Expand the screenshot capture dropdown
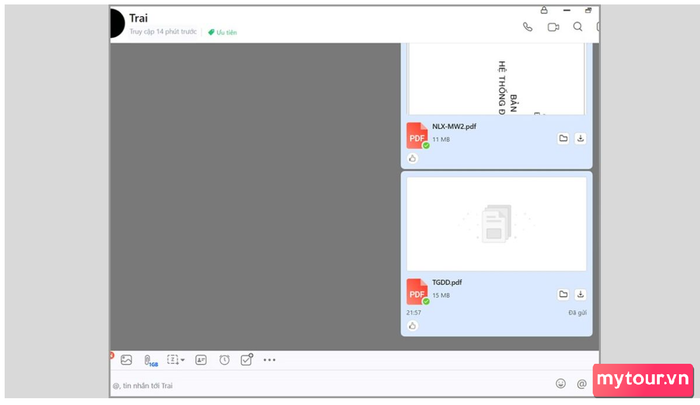The width and height of the screenshot is (700, 405). coord(182,360)
